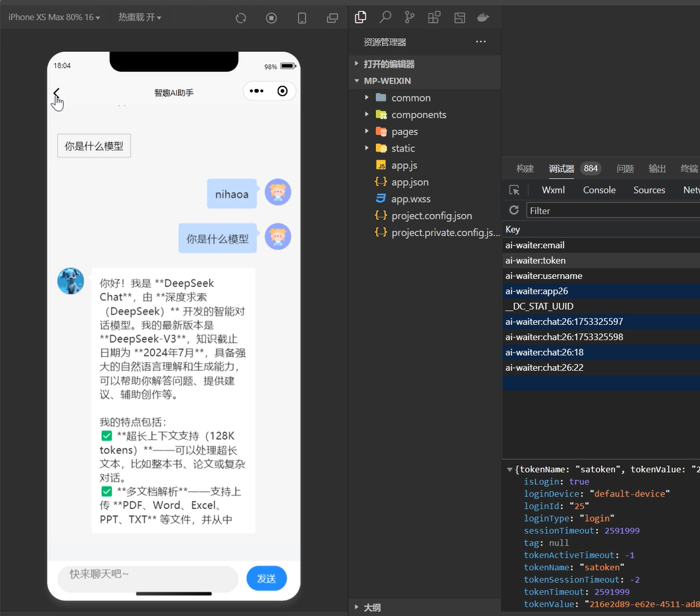
Task: Switch to the 构建 tab
Action: coord(525,168)
